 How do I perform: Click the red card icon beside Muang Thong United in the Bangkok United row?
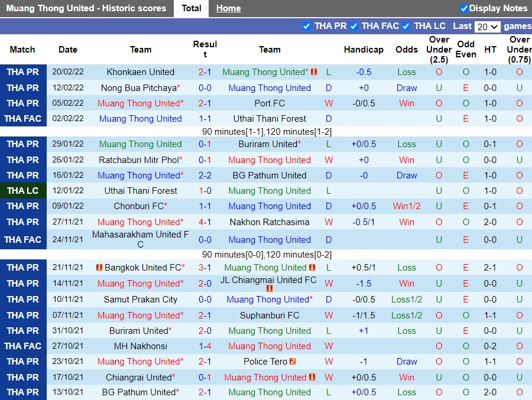(312, 267)
